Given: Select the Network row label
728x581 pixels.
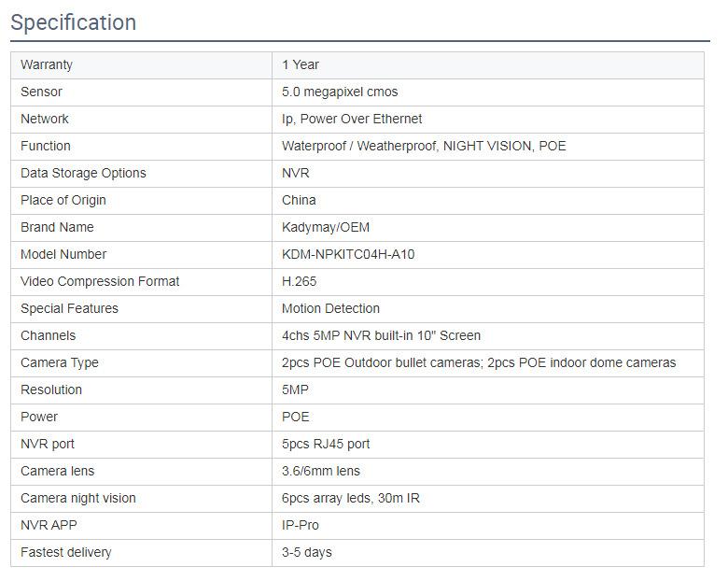Looking at the screenshot, I should 45,120.
